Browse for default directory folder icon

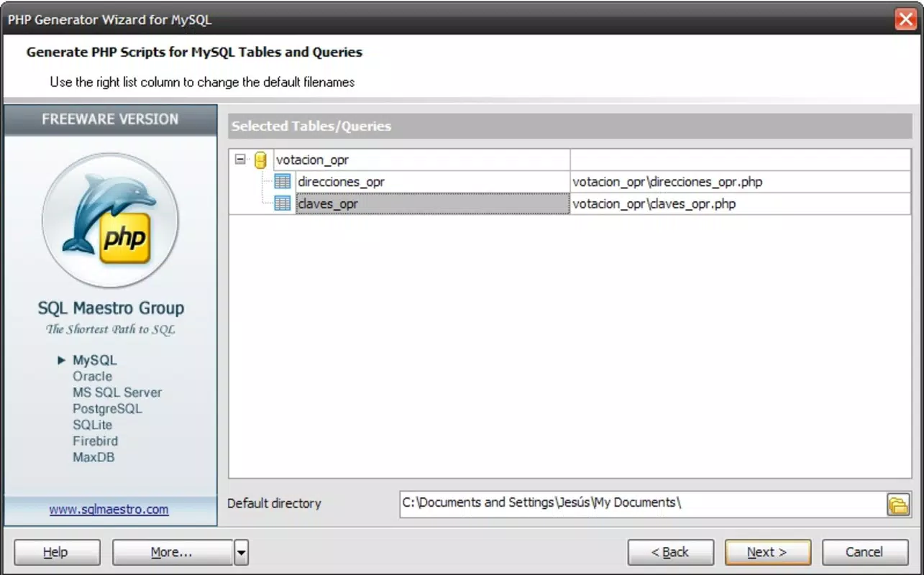(x=898, y=504)
